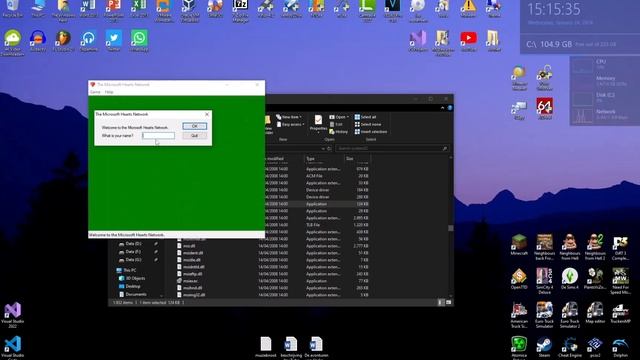Select the OpenTTD desktop shortcut

click(519, 279)
